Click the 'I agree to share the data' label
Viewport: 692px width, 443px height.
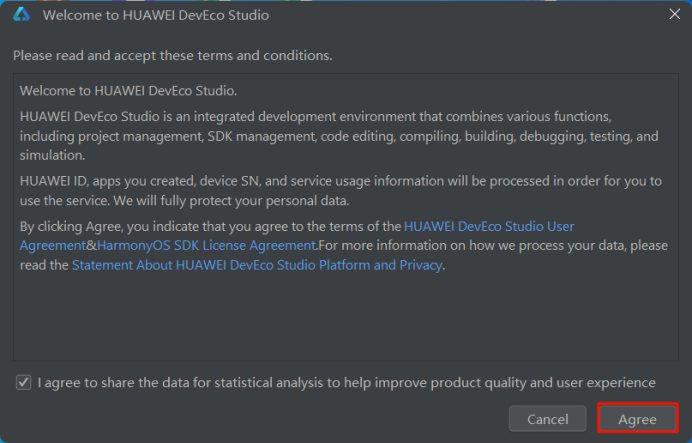346,383
